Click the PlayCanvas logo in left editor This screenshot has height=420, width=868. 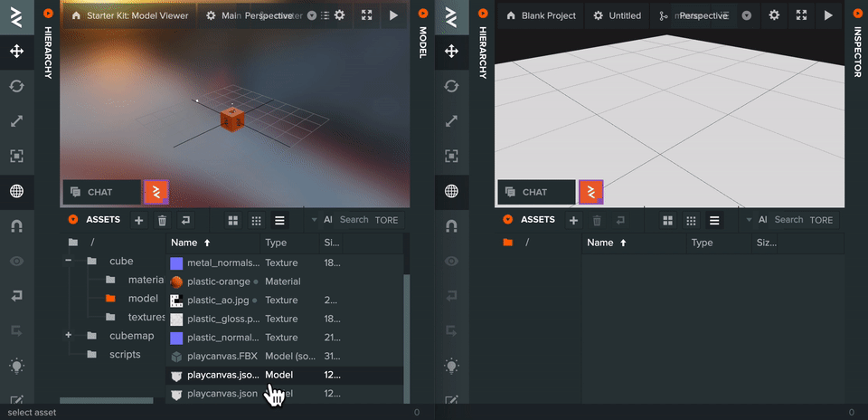(x=16, y=16)
